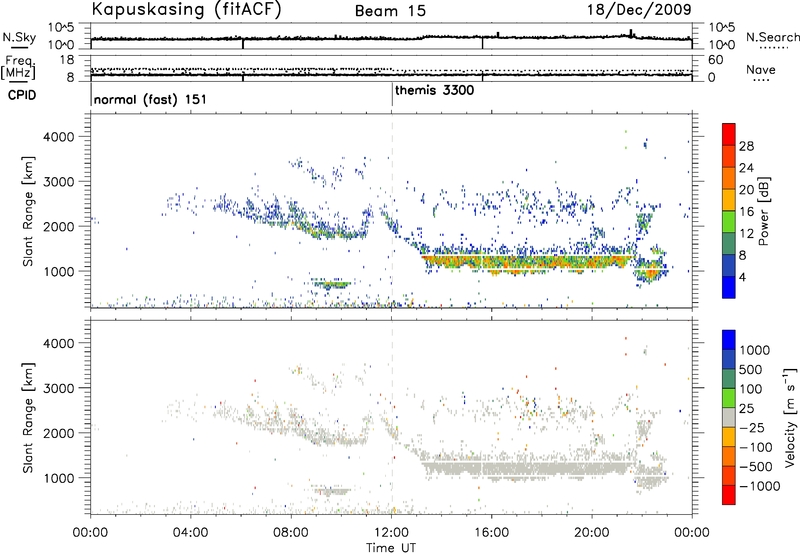The width and height of the screenshot is (800, 554).
Task: Click the 'N.Sky' legend label
Action: [x=19, y=37]
